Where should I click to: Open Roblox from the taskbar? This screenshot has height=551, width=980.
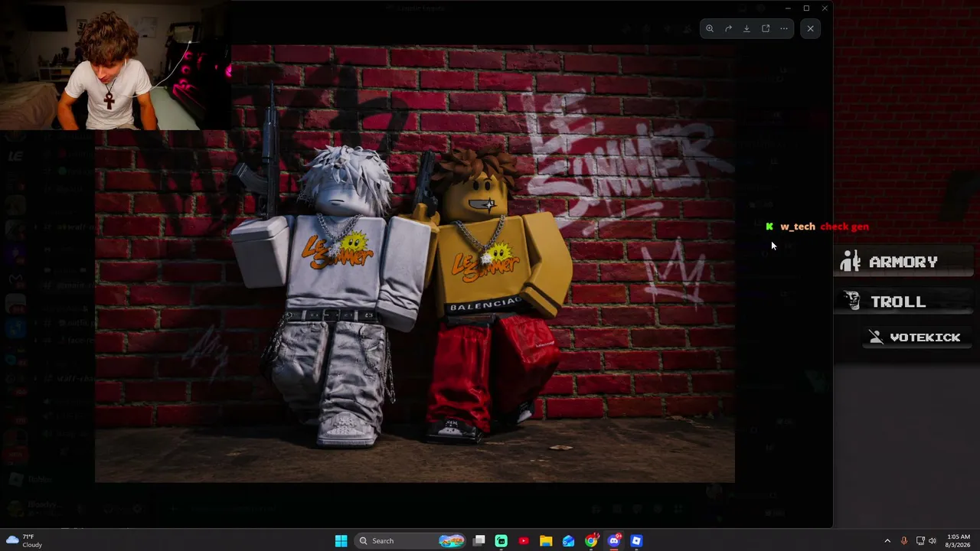coord(636,541)
